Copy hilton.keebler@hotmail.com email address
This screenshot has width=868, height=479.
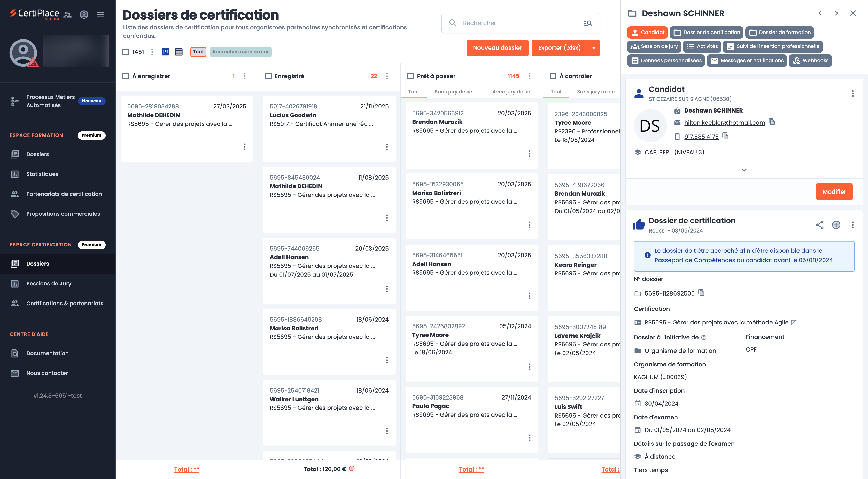coord(772,122)
